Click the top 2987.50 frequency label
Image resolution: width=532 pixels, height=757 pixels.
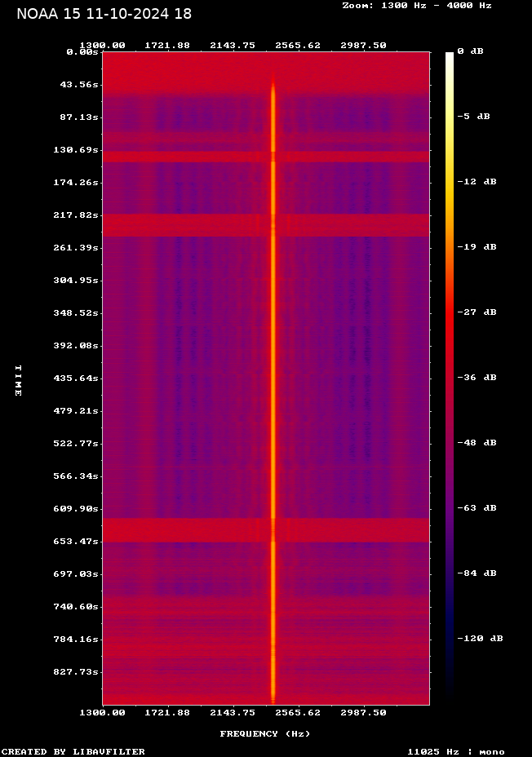coord(363,46)
